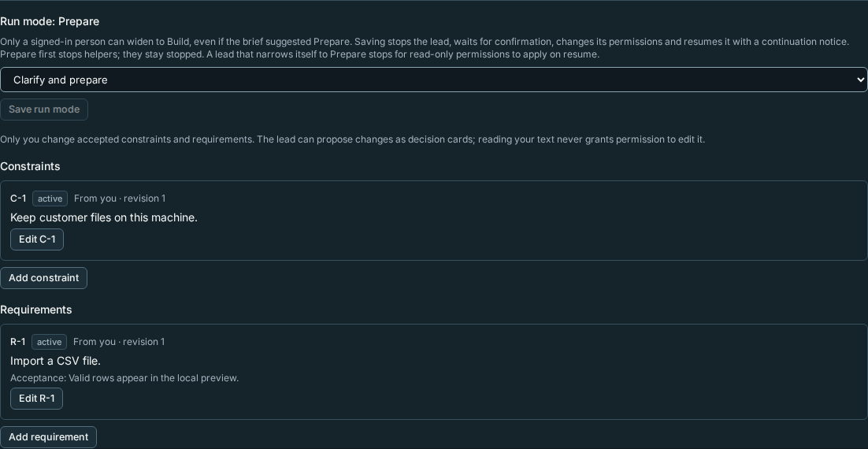Add a new requirement
The image size is (868, 449).
point(48,437)
